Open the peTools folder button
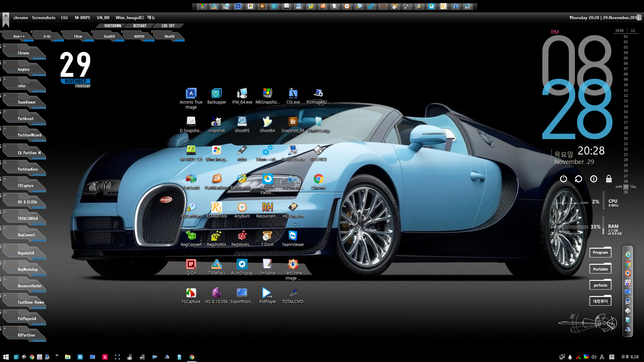The height and width of the screenshot is (362, 644). [x=600, y=285]
